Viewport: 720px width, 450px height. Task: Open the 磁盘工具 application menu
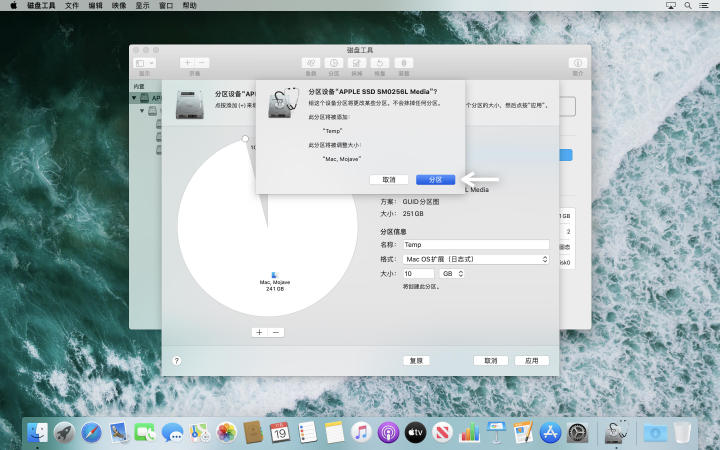pos(41,6)
